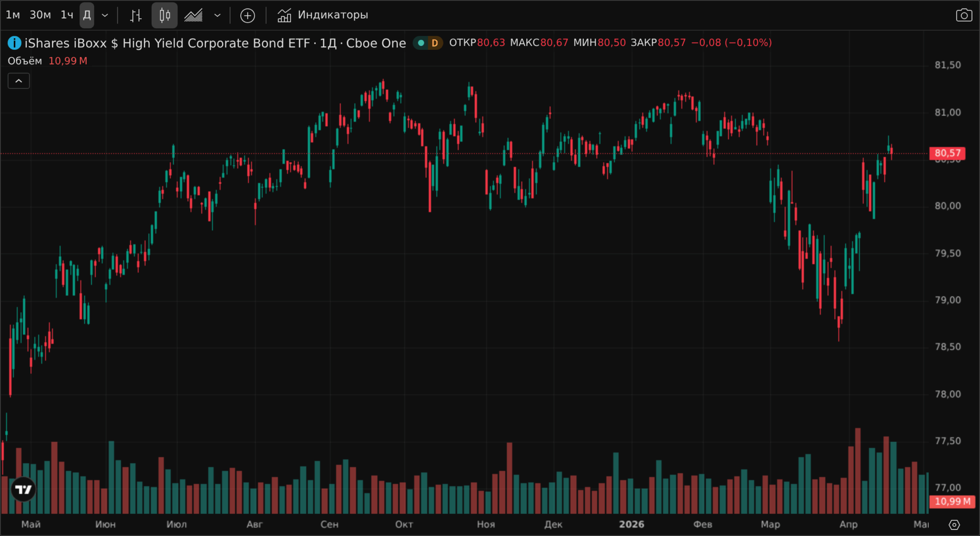Screen dimensions: 980x536
Task: Switch to 1ч timeframe
Action: click(67, 15)
